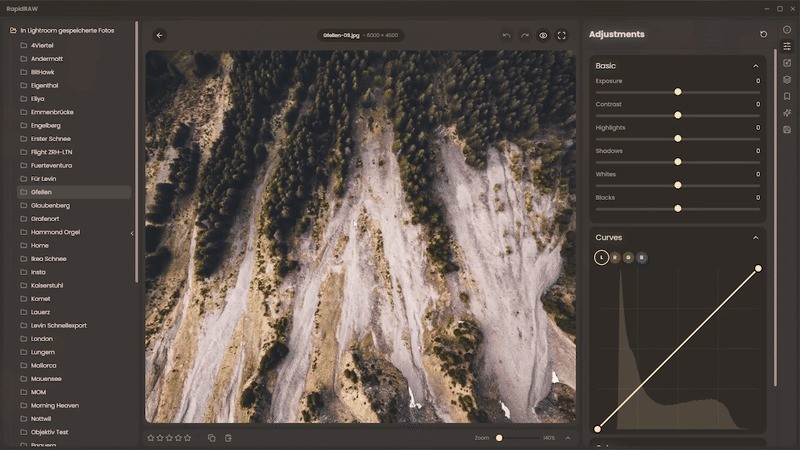Toggle the eye preview of original image
This screenshot has height=450, width=800.
point(543,35)
